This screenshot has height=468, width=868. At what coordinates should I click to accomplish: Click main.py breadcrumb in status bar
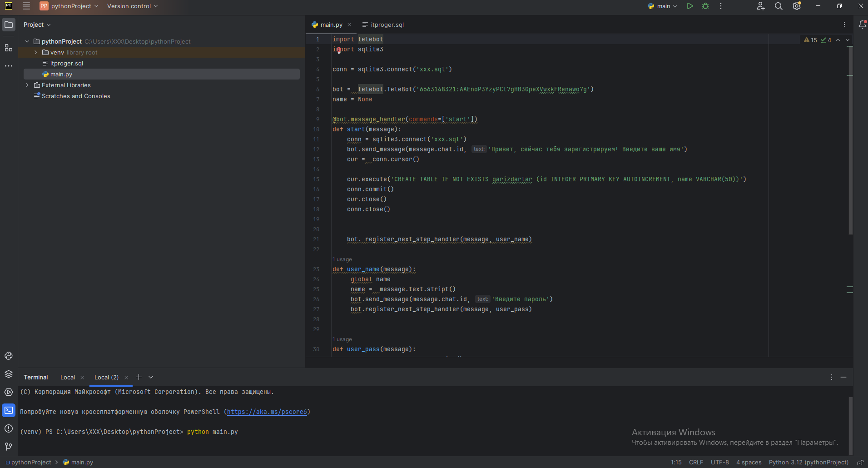click(78, 463)
